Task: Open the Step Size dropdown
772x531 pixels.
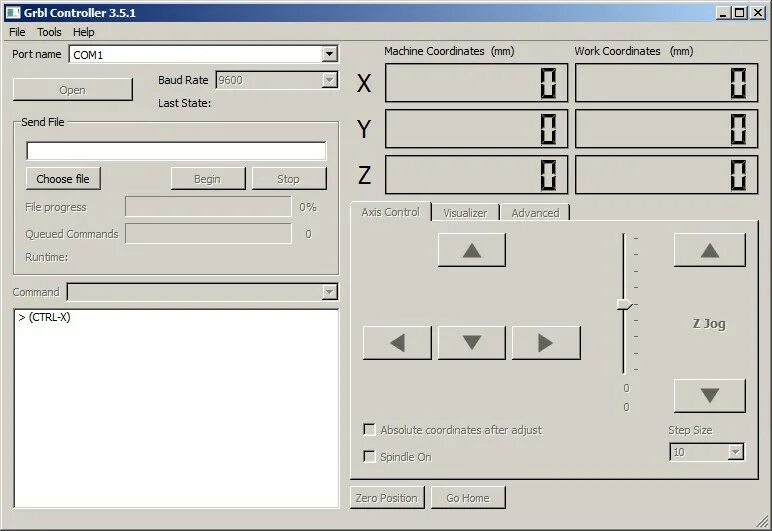Action: [735, 451]
